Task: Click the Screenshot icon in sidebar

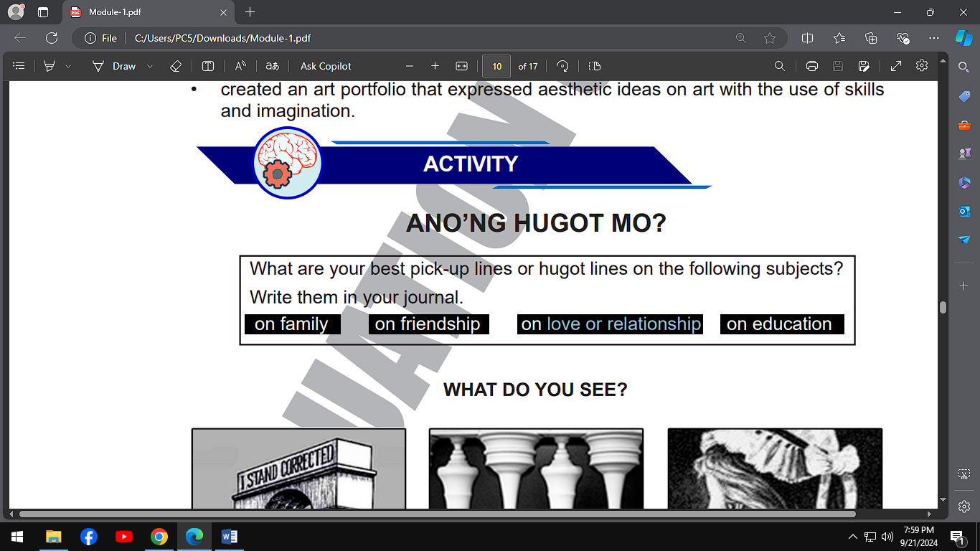Action: tap(964, 474)
